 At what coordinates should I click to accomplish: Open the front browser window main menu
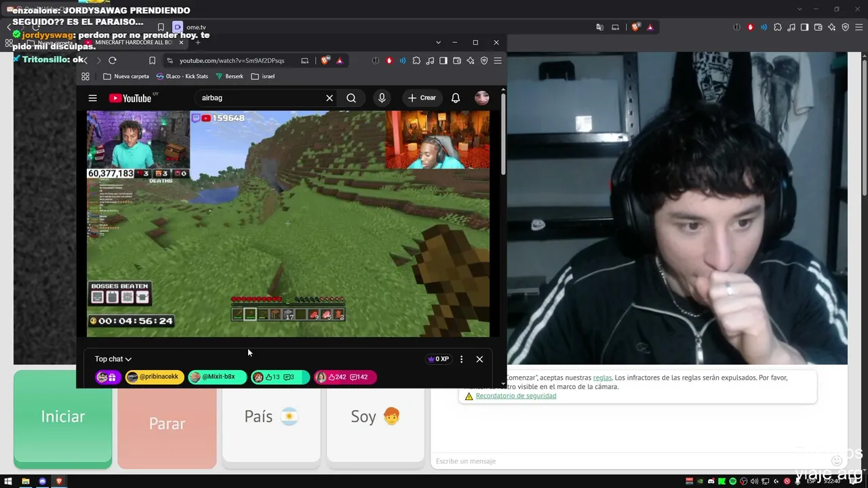pos(498,60)
